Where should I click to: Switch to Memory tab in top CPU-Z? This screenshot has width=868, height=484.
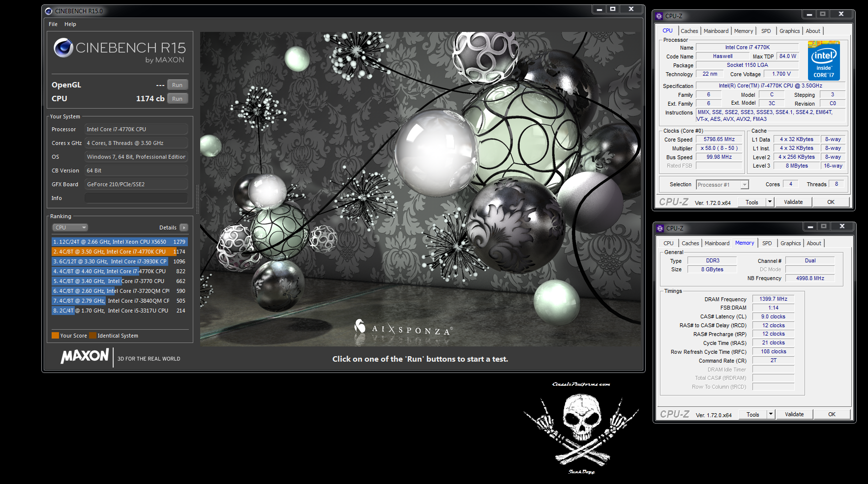tap(744, 31)
